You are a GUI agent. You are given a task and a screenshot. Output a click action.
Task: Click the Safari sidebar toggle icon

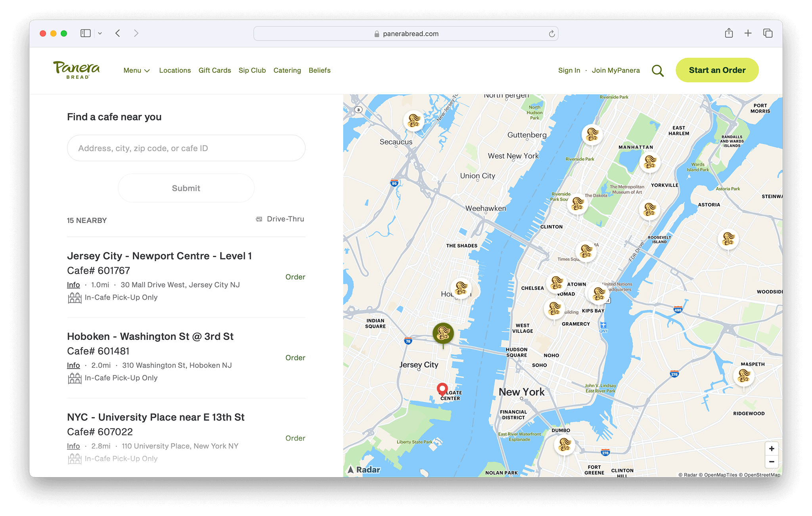[x=86, y=33]
